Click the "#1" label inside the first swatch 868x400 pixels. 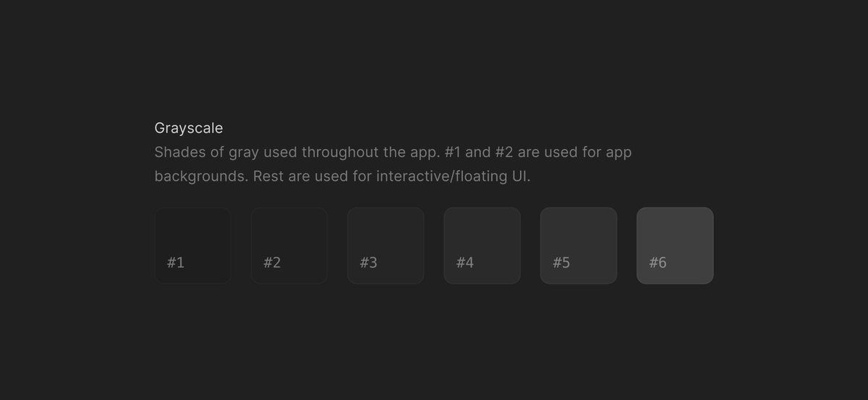pos(176,263)
